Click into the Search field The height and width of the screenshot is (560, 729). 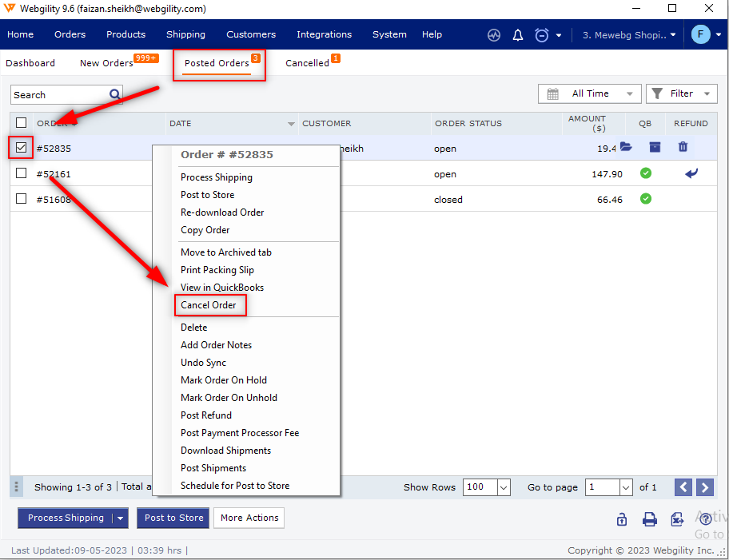pos(61,95)
